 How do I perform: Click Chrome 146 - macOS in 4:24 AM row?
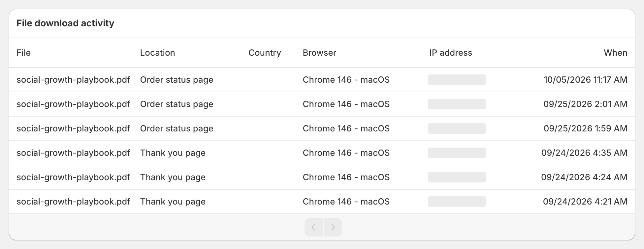pos(346,177)
